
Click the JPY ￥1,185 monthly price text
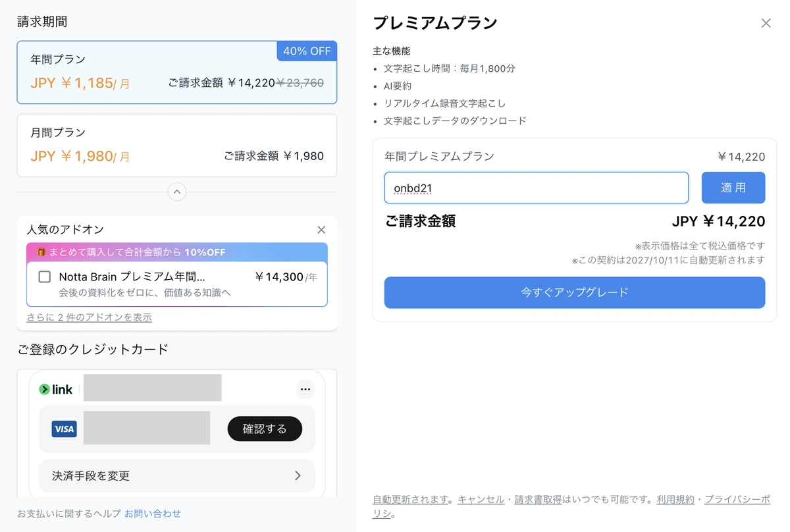pyautogui.click(x=80, y=84)
